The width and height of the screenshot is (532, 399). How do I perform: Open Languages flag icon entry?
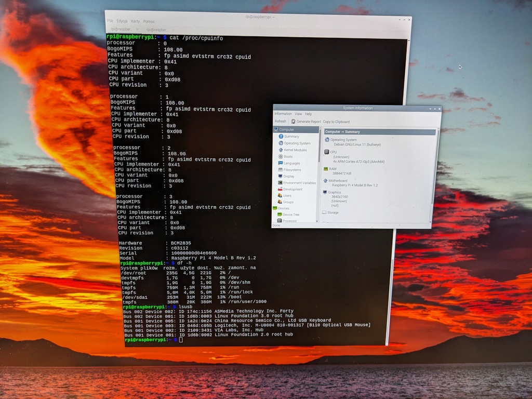tap(281, 163)
